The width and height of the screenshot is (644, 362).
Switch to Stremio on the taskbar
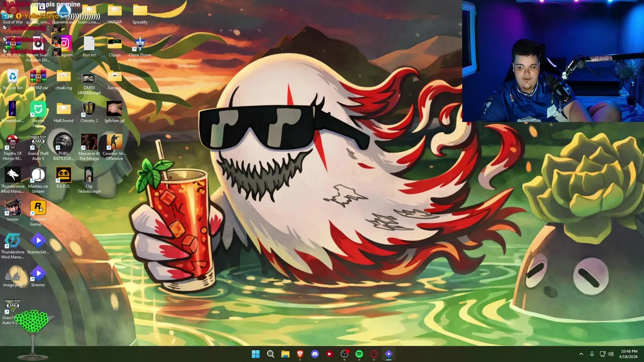(x=388, y=354)
